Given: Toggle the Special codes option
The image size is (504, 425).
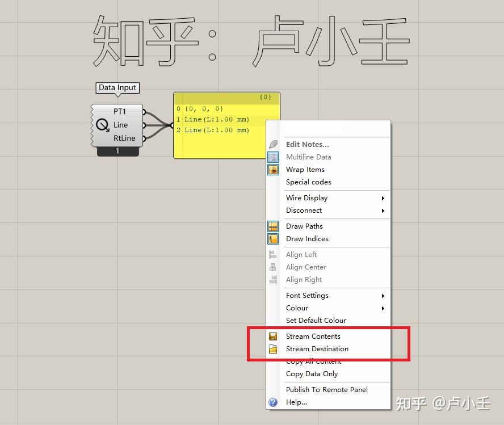Looking at the screenshot, I should coord(308,182).
